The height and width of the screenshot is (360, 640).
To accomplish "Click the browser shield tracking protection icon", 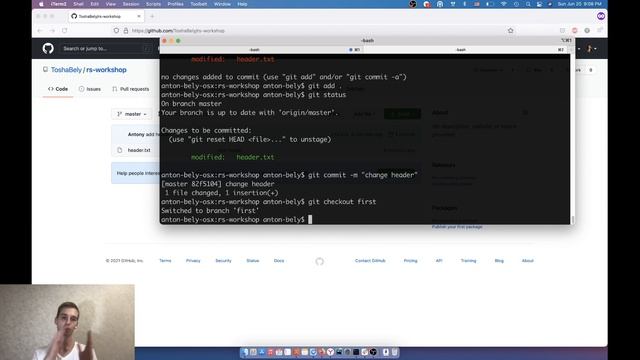I will coord(116,31).
